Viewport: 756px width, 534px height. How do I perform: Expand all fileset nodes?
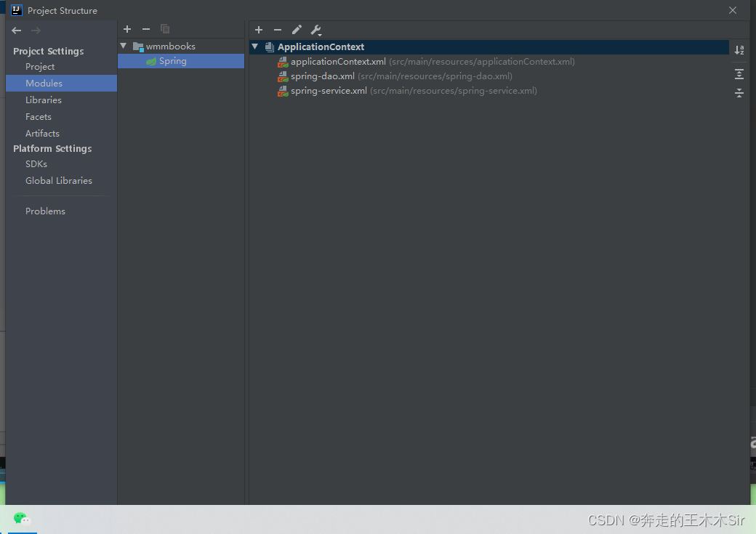pyautogui.click(x=739, y=74)
